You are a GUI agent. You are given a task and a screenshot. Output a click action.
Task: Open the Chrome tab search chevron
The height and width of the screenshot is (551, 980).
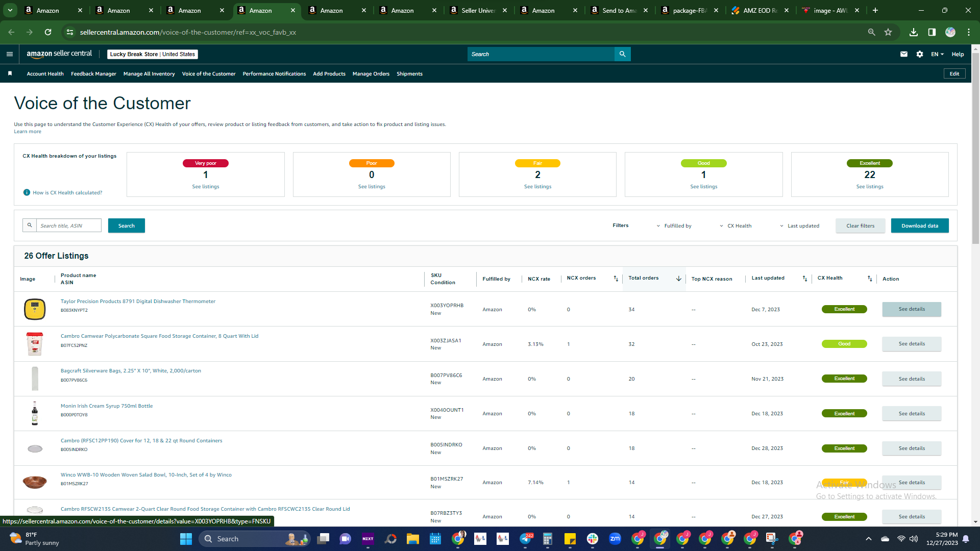(10, 10)
